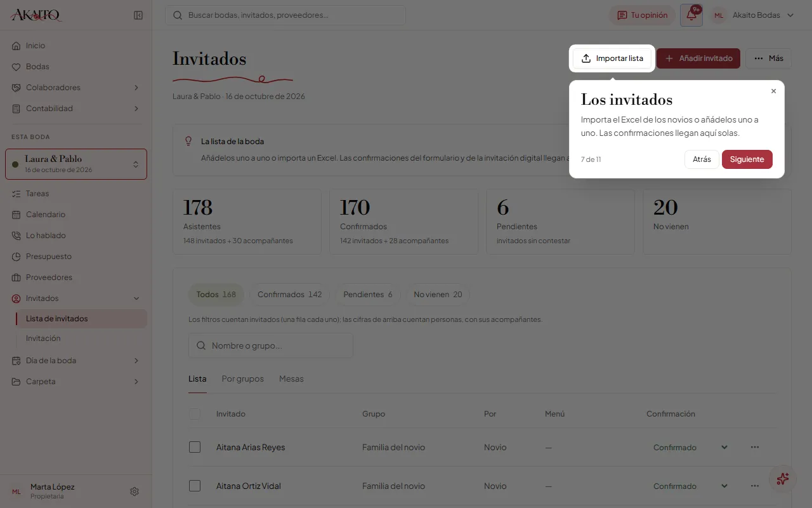Check the box for Aitana Arias Reyes

(x=195, y=447)
